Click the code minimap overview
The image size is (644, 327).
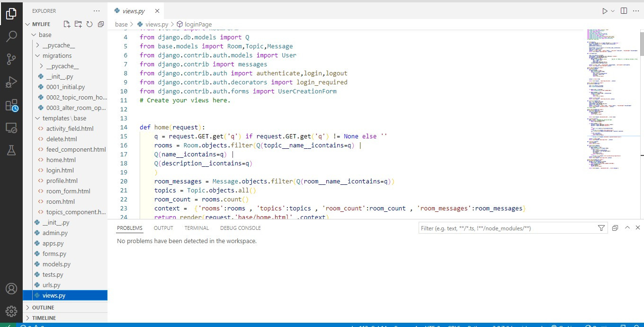(613, 100)
